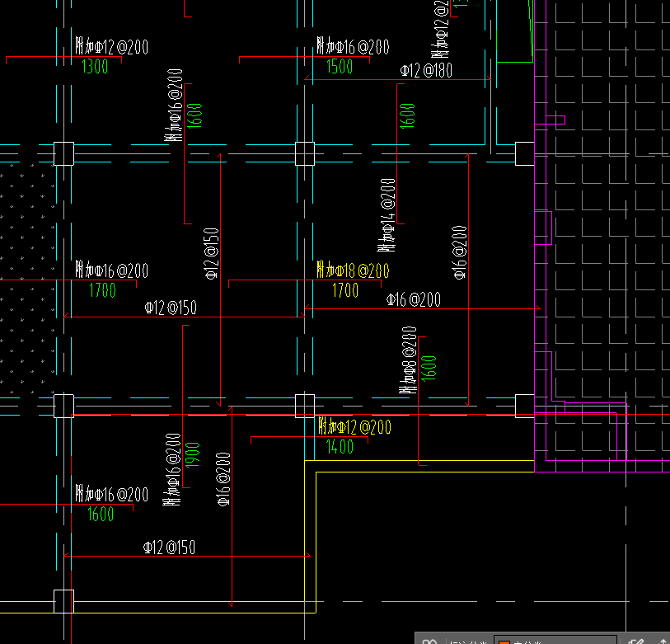
Task: Select the vertical 附加Φ14@200 label
Action: click(387, 215)
